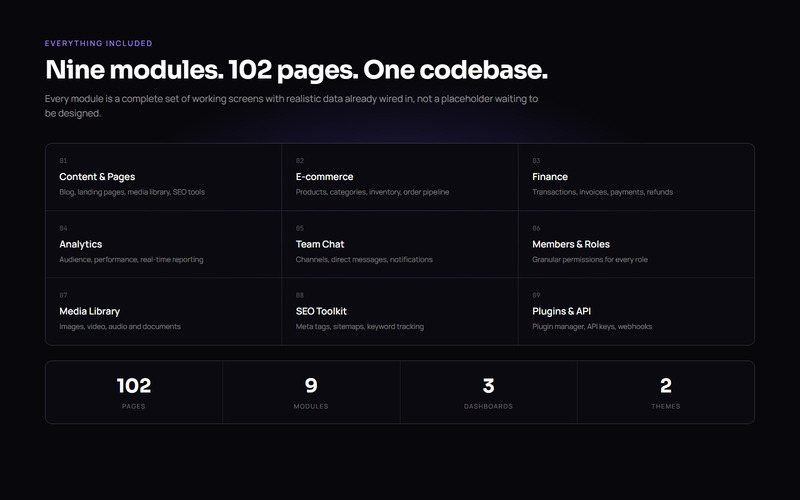The width and height of the screenshot is (800, 500).
Task: Click the 'Nine modules. 102 pages. One codebase.' heading
Action: [296, 70]
